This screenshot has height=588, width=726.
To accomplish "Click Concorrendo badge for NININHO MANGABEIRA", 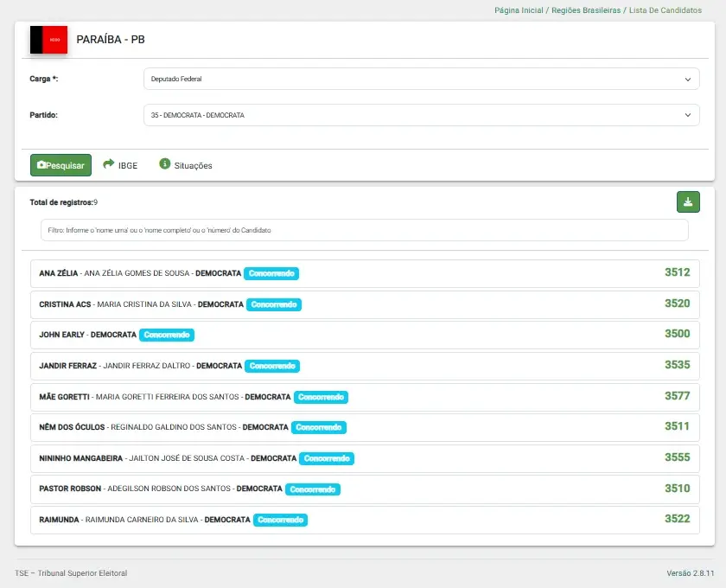I will coord(327,458).
